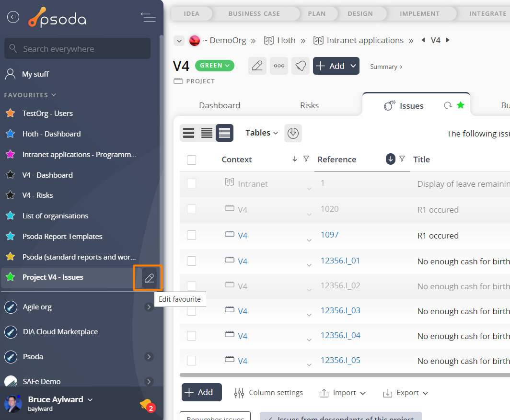Tick the checkbox for issue 12356.I_01
This screenshot has width=510, height=420.
tap(192, 261)
